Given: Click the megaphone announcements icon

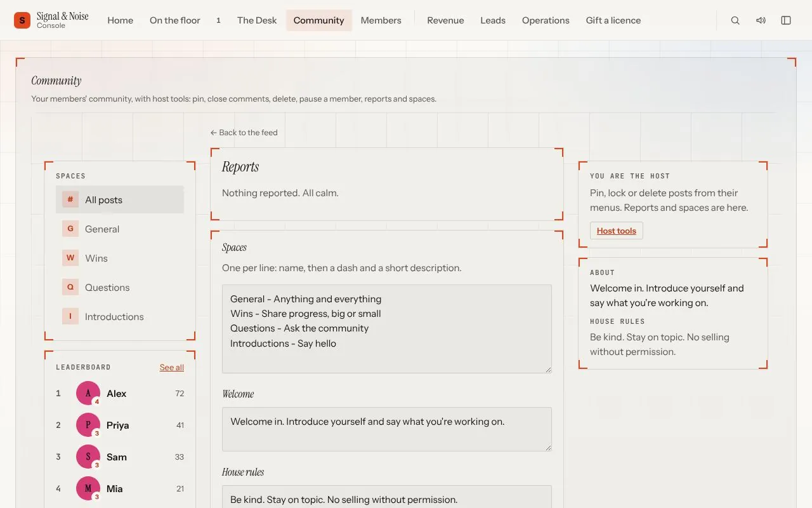Looking at the screenshot, I should coord(761,20).
